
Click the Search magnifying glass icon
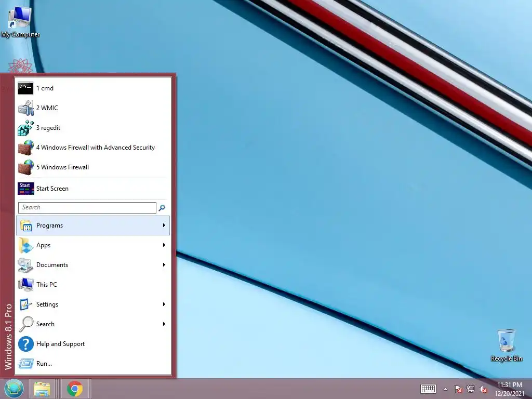[26, 324]
